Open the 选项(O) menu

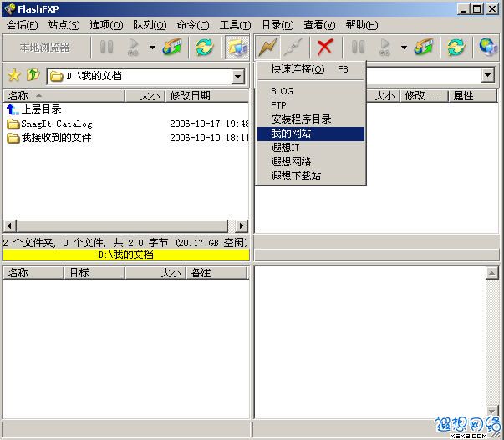pyautogui.click(x=106, y=25)
